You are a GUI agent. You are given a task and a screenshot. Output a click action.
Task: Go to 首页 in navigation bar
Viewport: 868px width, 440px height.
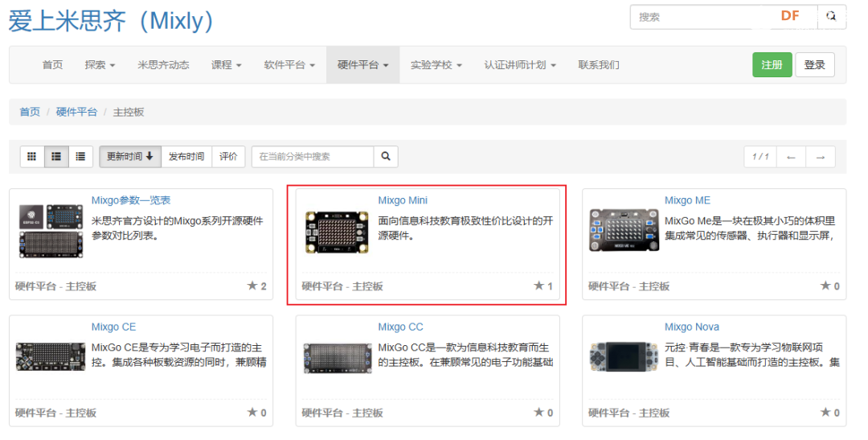point(52,65)
